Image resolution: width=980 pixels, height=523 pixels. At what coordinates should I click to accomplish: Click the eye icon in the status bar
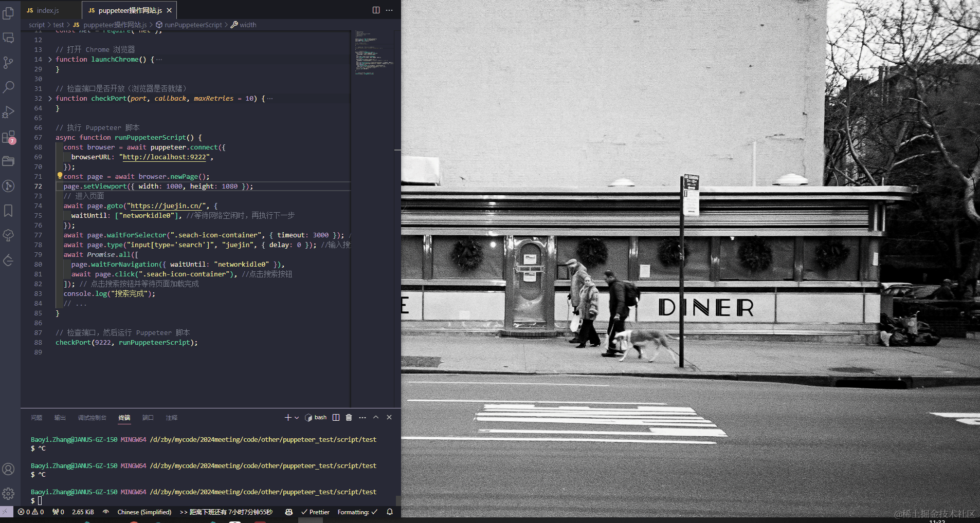[x=106, y=512]
